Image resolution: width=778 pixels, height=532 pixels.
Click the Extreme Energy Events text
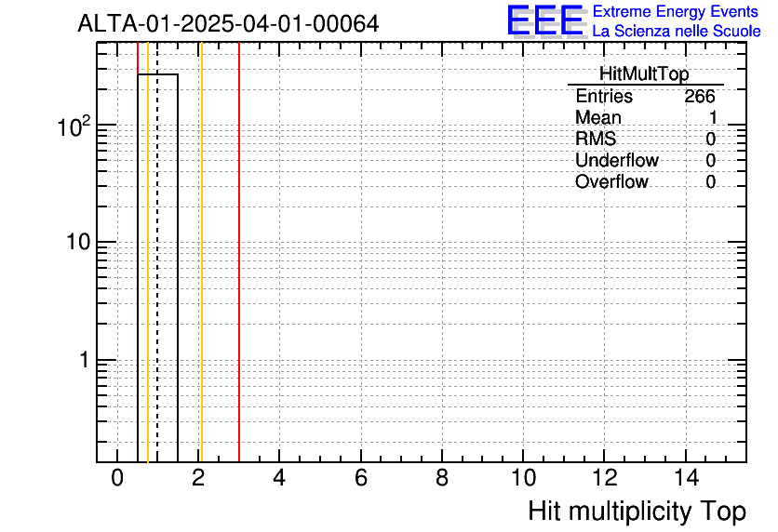coord(677,11)
